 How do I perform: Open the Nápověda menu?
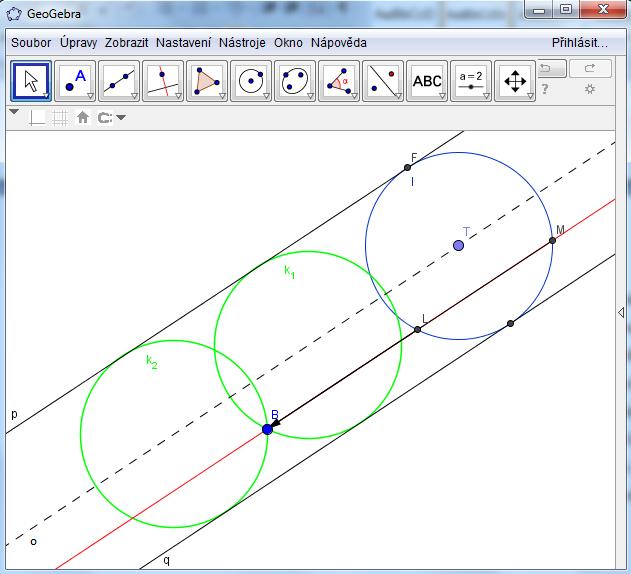tap(339, 43)
